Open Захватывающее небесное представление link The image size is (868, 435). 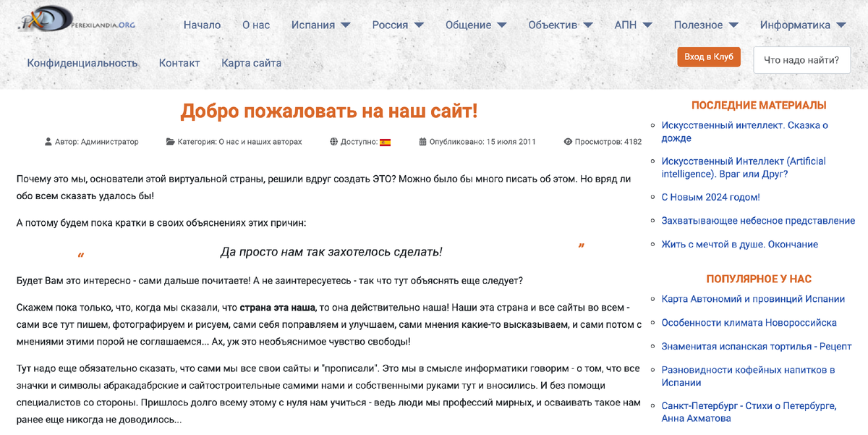(x=758, y=221)
